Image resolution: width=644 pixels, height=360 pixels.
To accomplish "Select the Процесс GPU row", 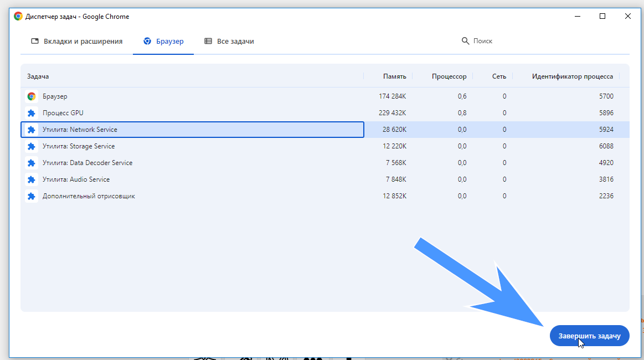I will point(325,112).
